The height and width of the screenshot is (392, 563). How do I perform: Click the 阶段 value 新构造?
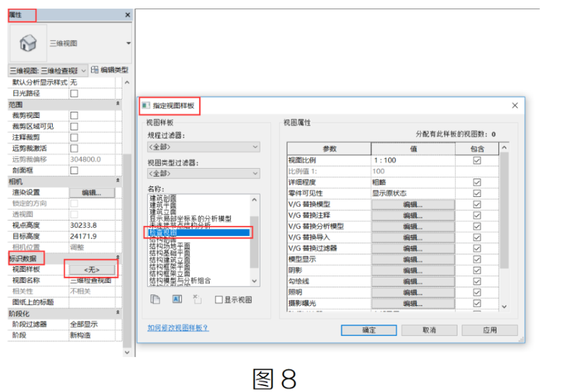[x=92, y=335]
